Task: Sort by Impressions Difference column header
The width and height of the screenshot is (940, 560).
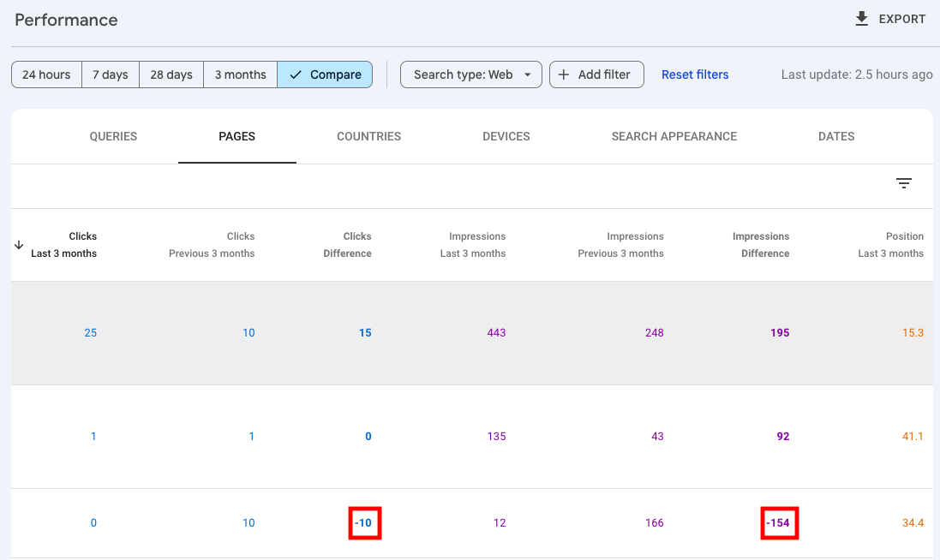Action: click(x=761, y=245)
